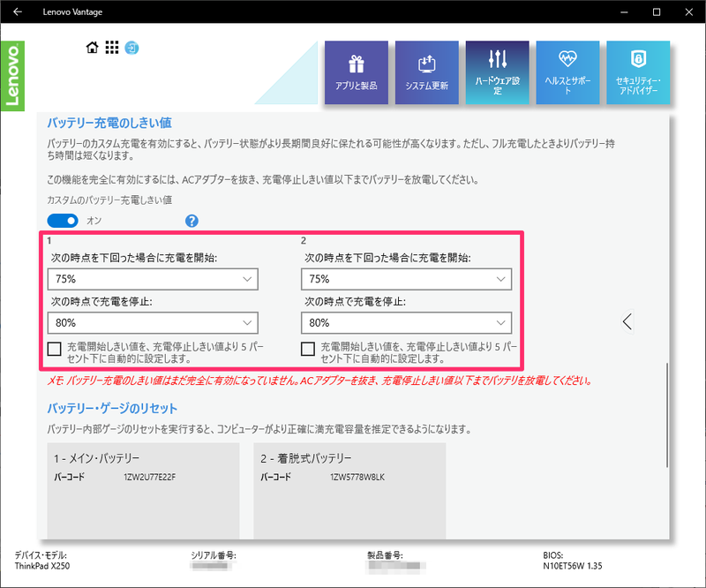Open the ヘルスとサポート tile

tap(567, 72)
